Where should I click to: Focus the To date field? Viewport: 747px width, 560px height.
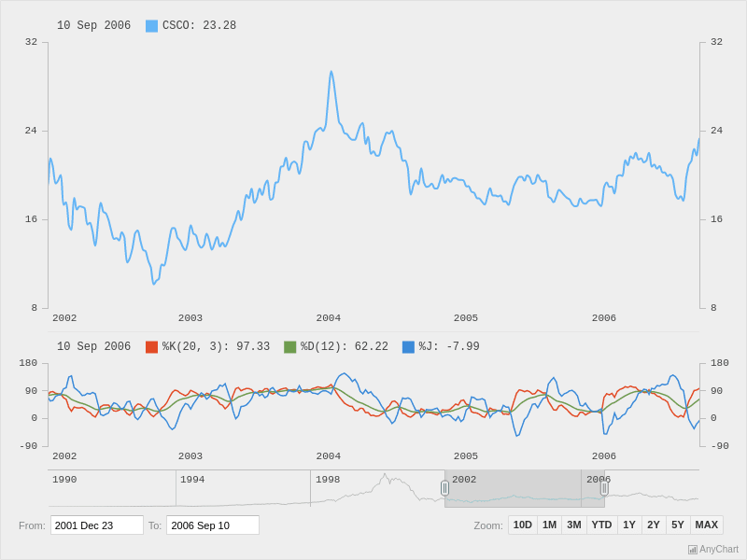pyautogui.click(x=213, y=525)
